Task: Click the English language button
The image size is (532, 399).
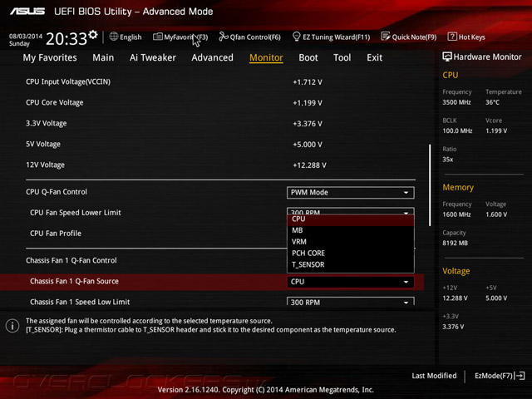Action: 126,37
